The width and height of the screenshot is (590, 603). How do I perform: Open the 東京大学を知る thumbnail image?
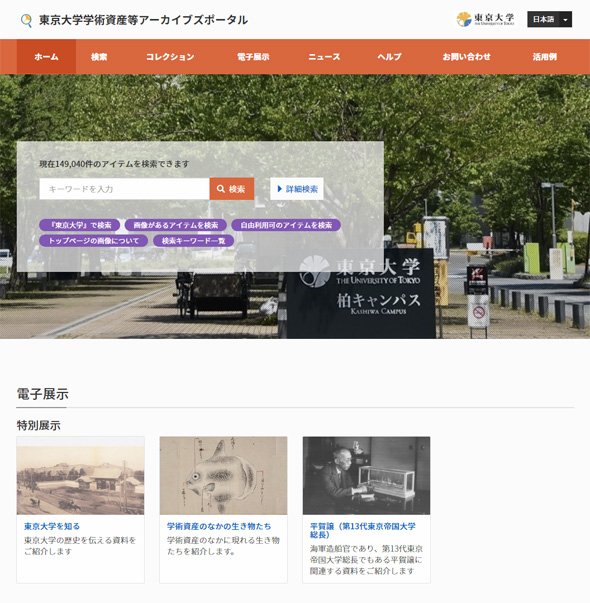click(80, 476)
